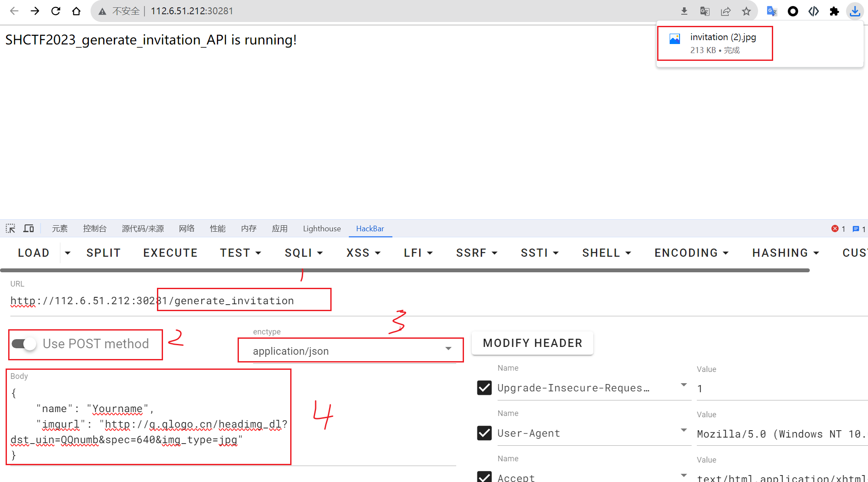Click the EXECUTE button
The height and width of the screenshot is (482, 868).
click(x=170, y=253)
